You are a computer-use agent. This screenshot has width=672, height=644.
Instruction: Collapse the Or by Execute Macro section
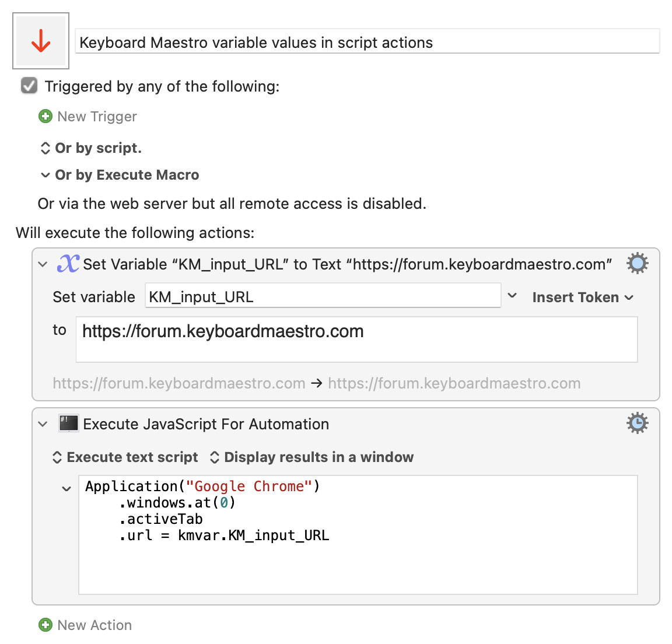coord(45,175)
